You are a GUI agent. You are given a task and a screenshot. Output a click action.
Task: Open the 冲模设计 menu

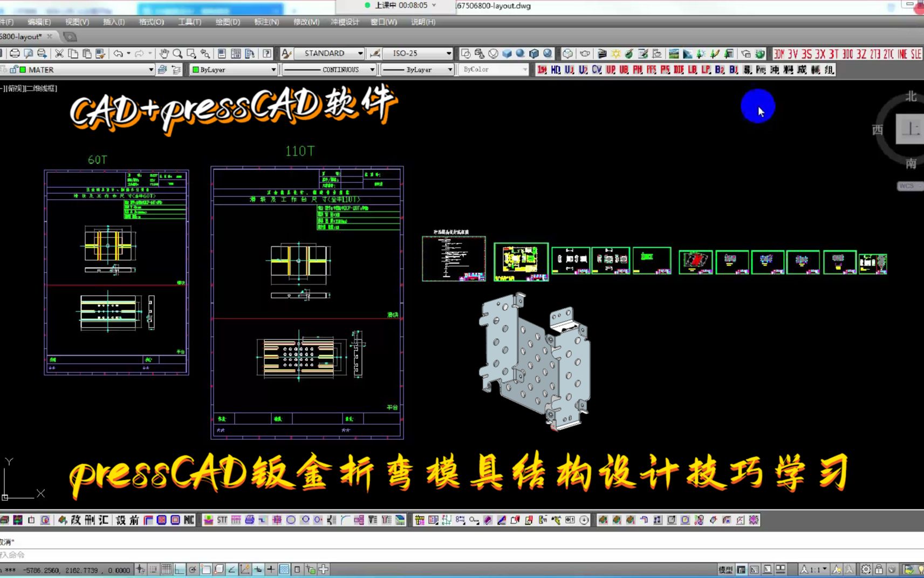(345, 22)
